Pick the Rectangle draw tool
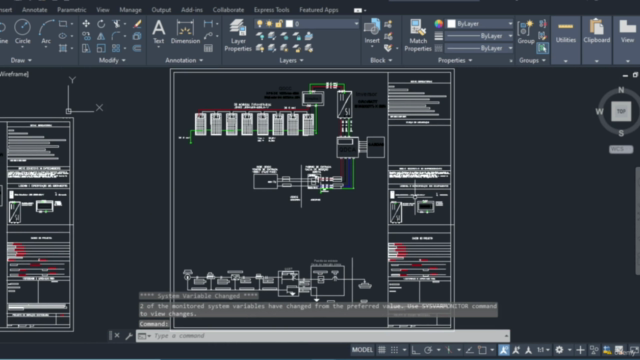Image resolution: width=640 pixels, height=360 pixels. pos(63,24)
